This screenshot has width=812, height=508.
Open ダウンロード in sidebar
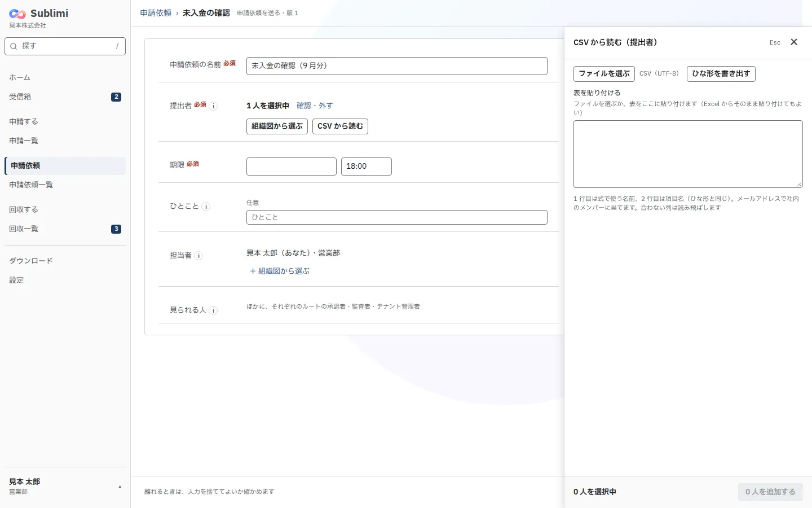[x=65, y=261]
